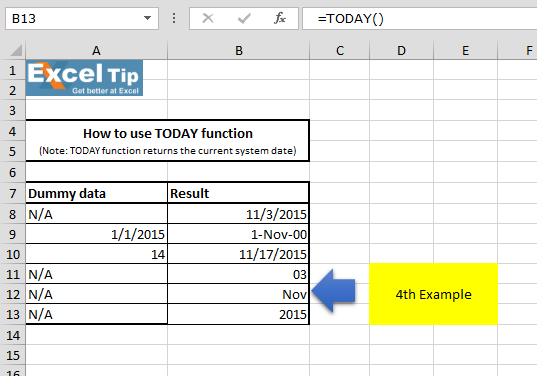
Task: Click the Select All corner triangle
Action: click(x=16, y=50)
